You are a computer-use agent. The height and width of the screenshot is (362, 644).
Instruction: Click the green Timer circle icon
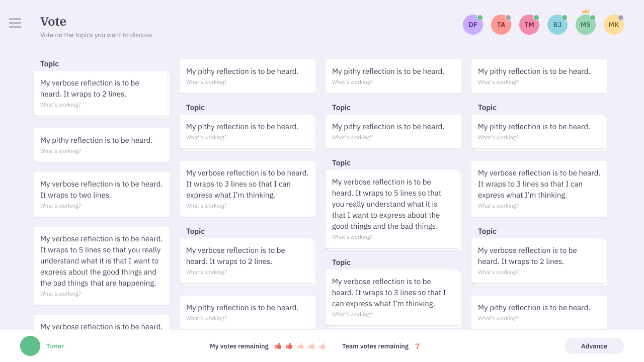pyautogui.click(x=30, y=346)
